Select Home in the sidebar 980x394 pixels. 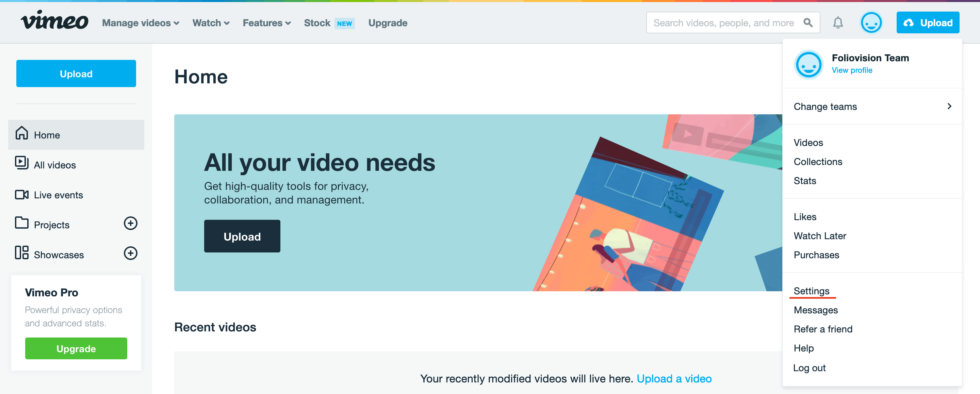76,135
